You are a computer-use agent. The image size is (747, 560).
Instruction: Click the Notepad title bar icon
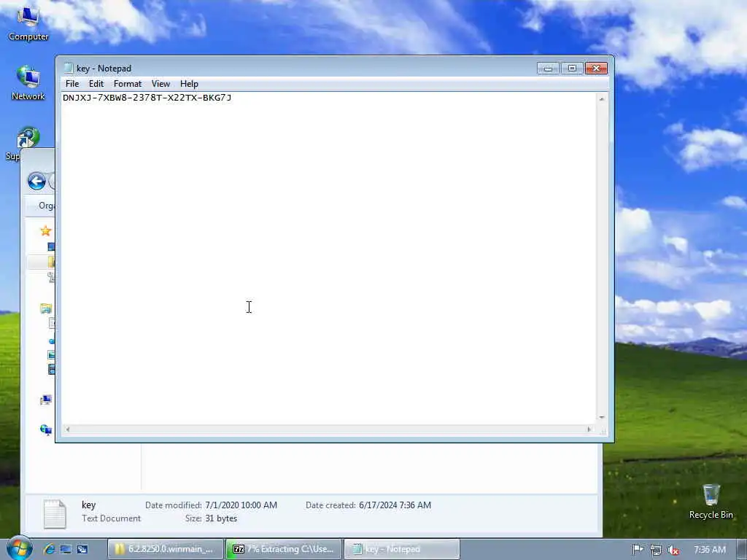[68, 68]
